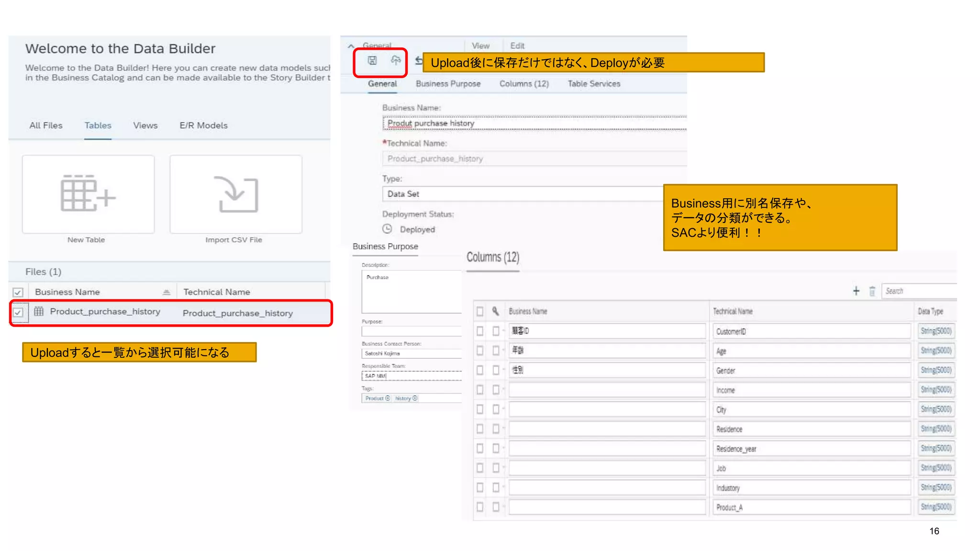980x551 pixels.
Task: Click Responsible Team field 'SAP MM'
Action: (412, 376)
